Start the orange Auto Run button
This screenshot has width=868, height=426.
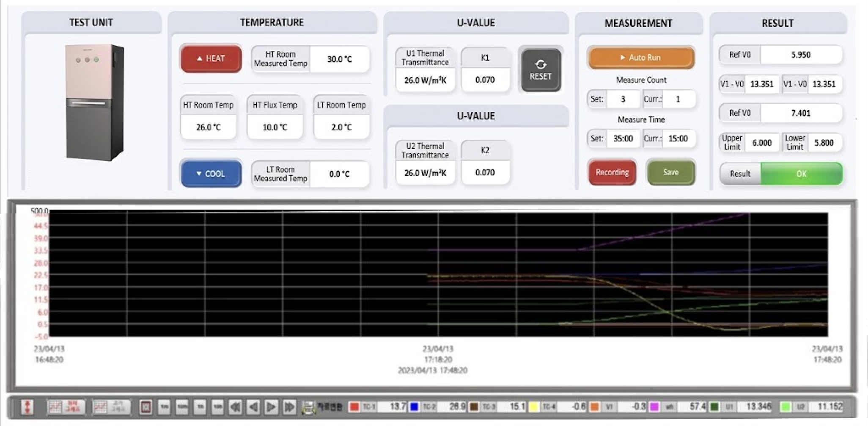coord(640,58)
